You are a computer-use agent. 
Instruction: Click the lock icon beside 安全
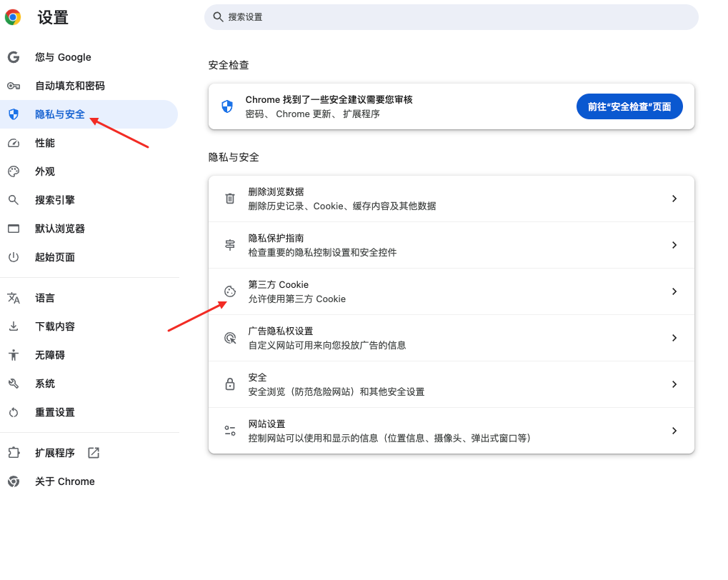[229, 384]
